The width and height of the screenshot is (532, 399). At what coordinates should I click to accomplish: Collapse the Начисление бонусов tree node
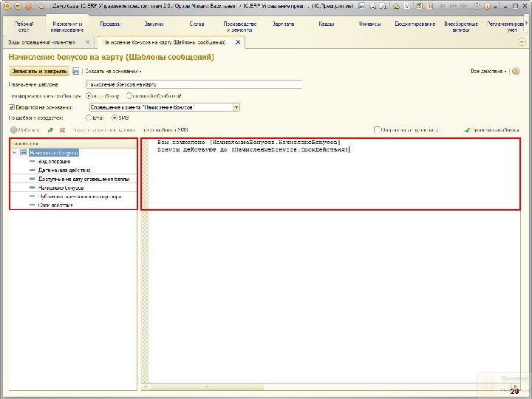coord(14,153)
